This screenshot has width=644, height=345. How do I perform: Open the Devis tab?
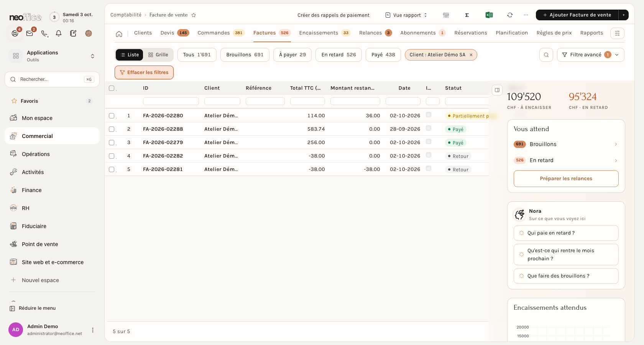pyautogui.click(x=175, y=33)
